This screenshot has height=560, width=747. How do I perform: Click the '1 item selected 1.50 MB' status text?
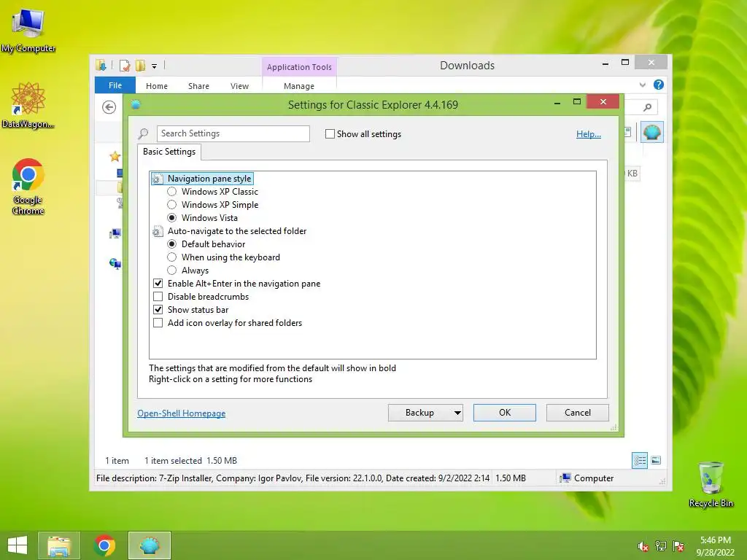click(190, 461)
